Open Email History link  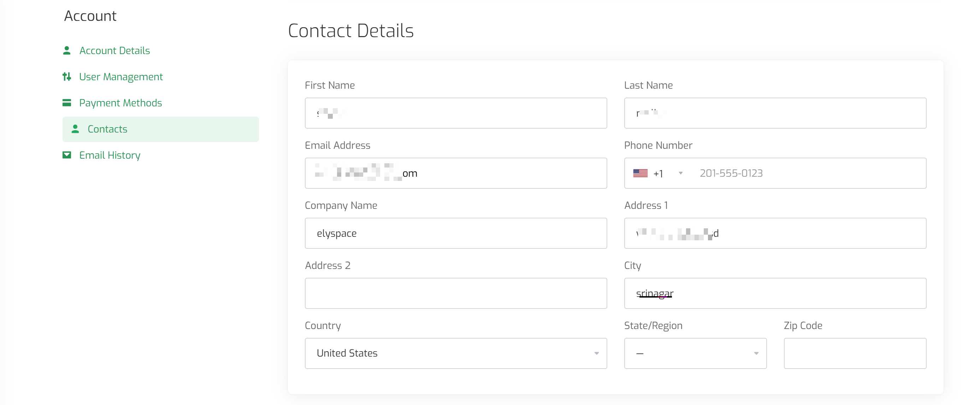(110, 155)
